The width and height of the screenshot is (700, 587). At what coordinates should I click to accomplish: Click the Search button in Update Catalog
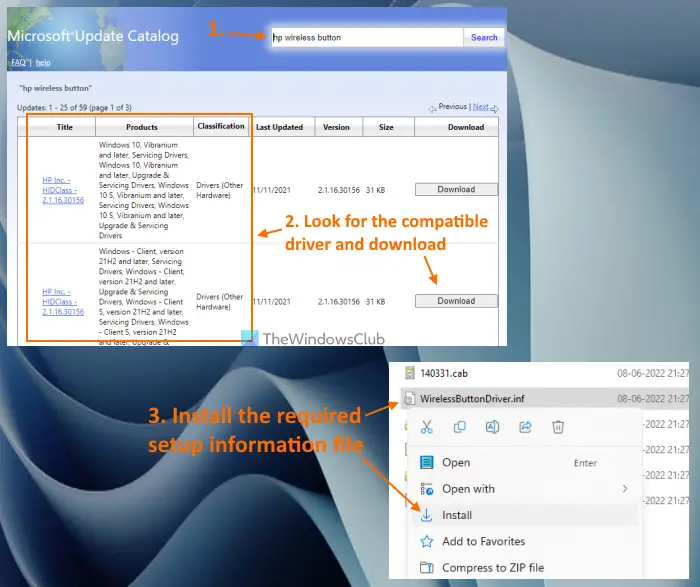click(x=484, y=37)
